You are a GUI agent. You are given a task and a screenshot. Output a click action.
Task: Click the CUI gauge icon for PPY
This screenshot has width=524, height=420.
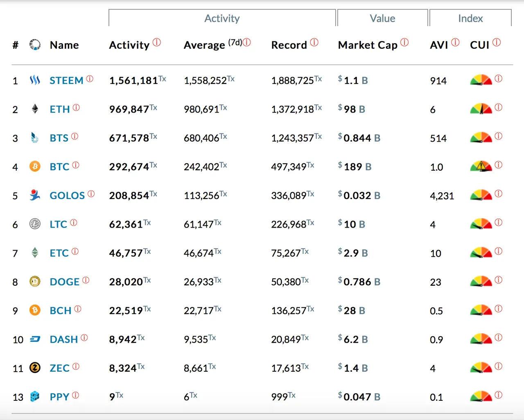click(481, 396)
